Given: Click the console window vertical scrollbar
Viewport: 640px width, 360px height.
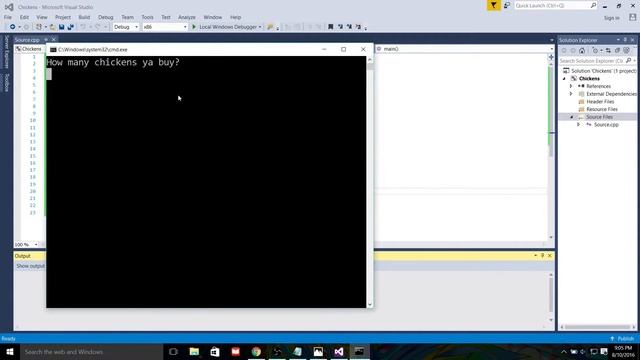Looking at the screenshot, I should 370,182.
